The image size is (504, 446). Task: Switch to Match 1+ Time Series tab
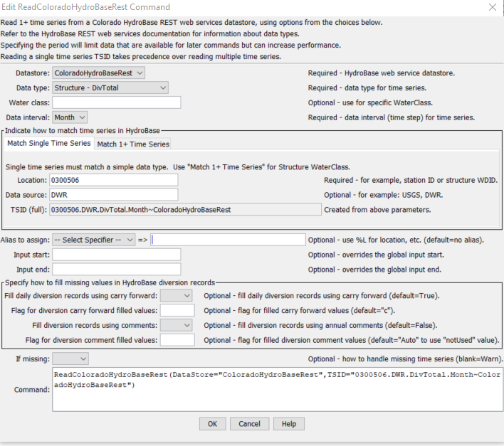point(133,144)
